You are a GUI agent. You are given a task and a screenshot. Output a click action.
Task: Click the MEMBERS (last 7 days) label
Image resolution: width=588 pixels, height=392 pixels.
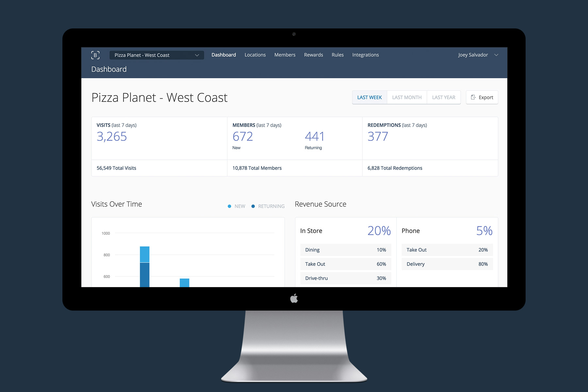click(x=257, y=125)
